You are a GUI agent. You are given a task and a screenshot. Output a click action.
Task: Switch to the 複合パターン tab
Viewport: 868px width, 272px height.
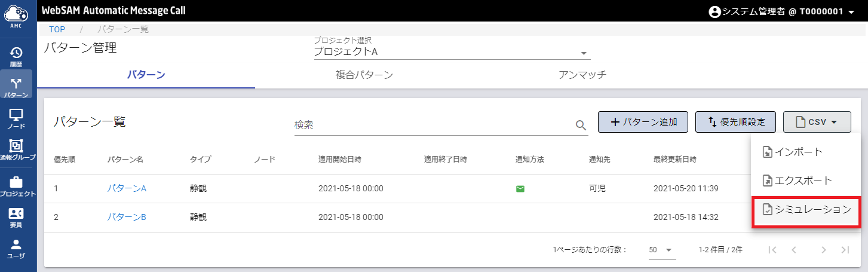point(364,75)
